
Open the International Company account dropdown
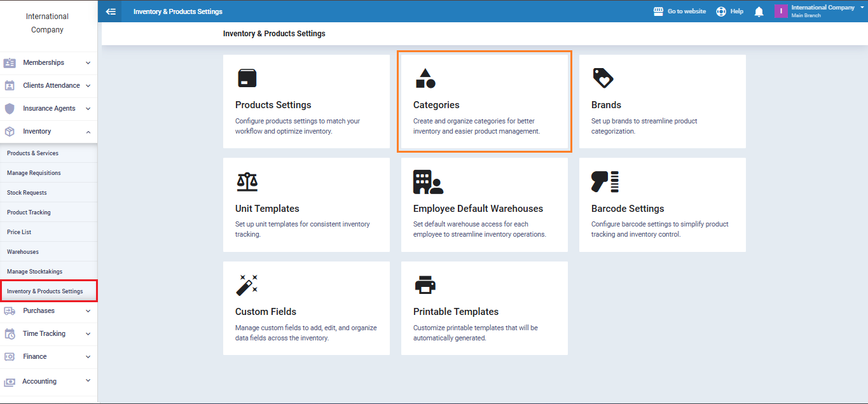822,11
